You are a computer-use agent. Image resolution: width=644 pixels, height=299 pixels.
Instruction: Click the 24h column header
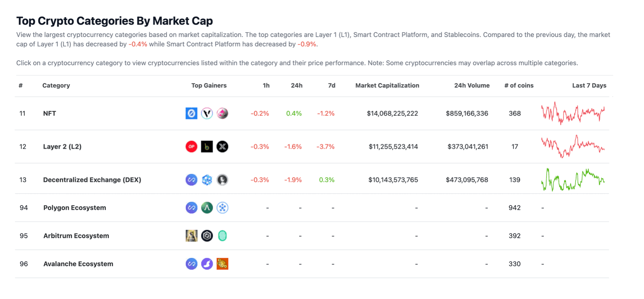297,85
